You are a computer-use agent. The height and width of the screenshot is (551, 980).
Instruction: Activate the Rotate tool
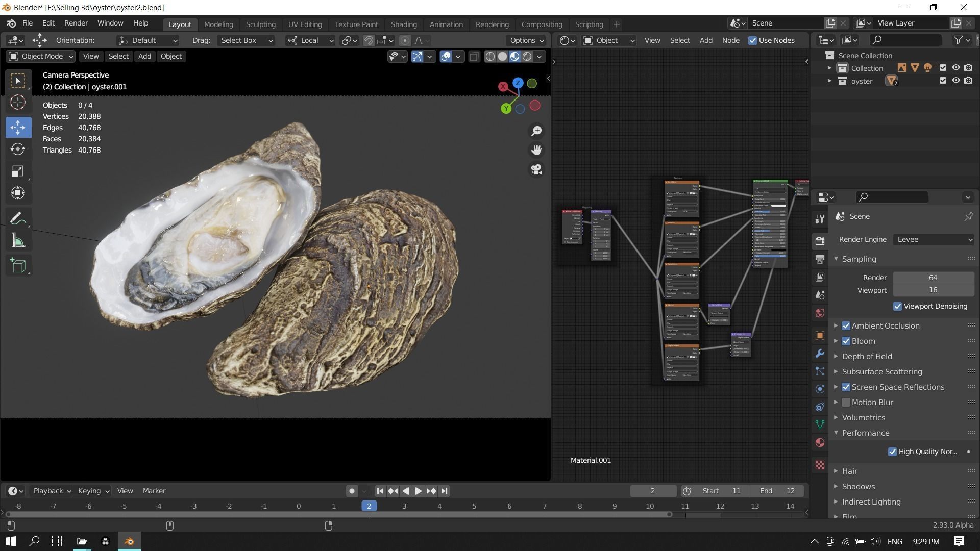point(18,149)
